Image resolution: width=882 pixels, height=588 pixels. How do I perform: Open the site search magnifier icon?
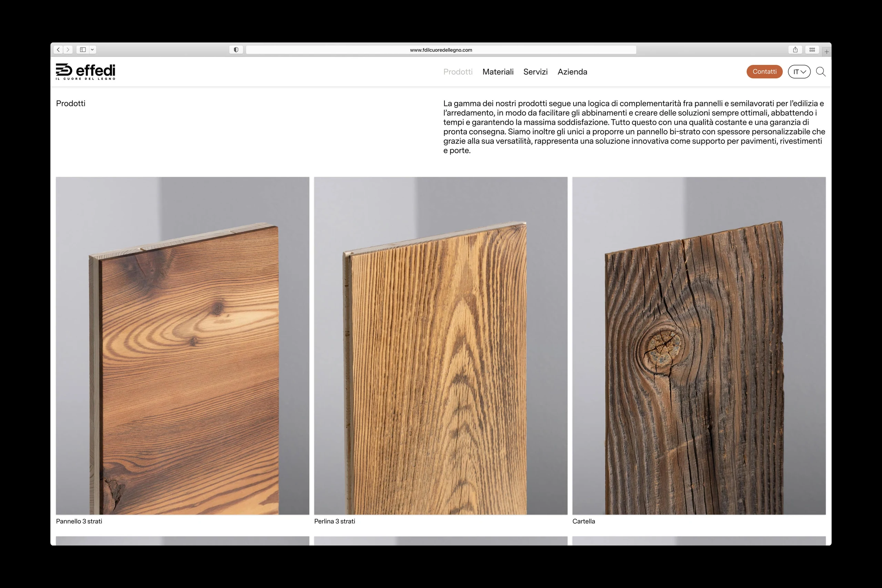tap(820, 72)
